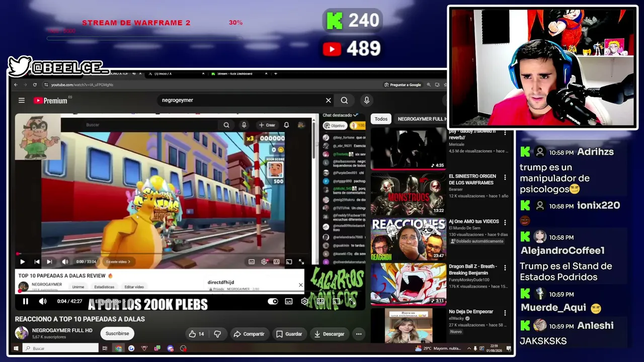Open the Aj One AMO tus VIDEOS thumbnail
Screen dimensions: 644x362
point(408,239)
